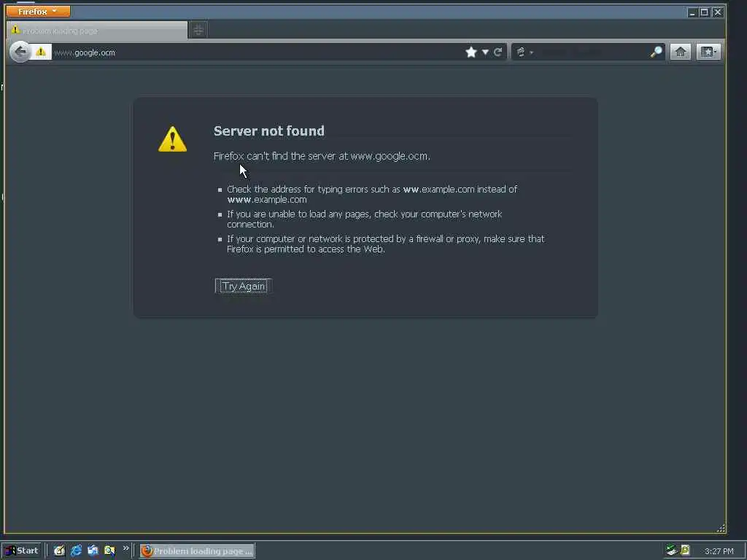Go to the home page

pos(681,52)
